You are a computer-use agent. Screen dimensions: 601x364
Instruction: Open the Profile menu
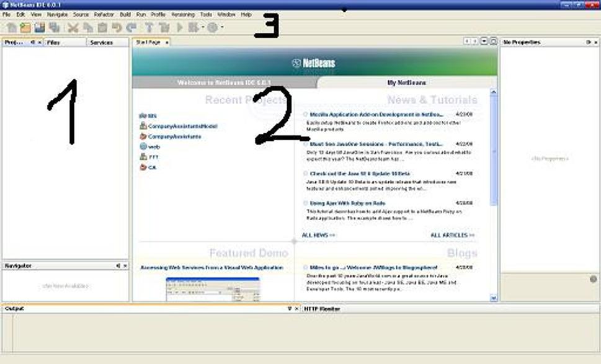pos(158,14)
